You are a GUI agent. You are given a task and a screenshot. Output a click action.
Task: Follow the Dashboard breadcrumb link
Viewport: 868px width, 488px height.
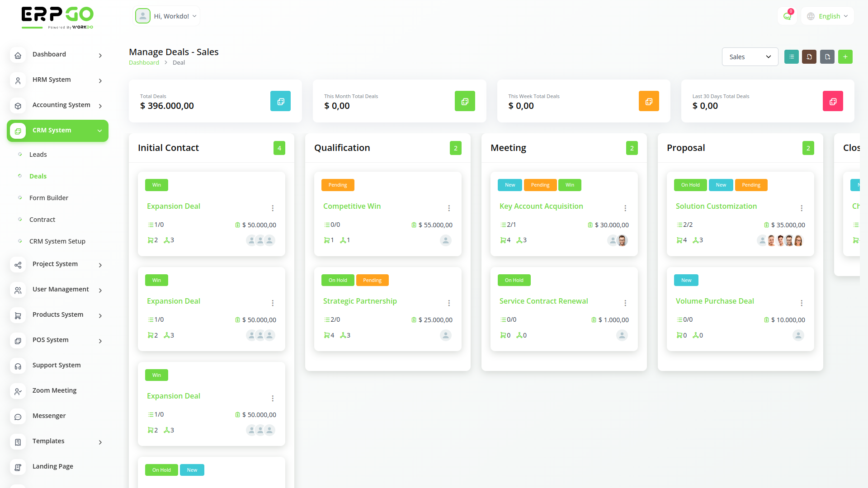(144, 62)
